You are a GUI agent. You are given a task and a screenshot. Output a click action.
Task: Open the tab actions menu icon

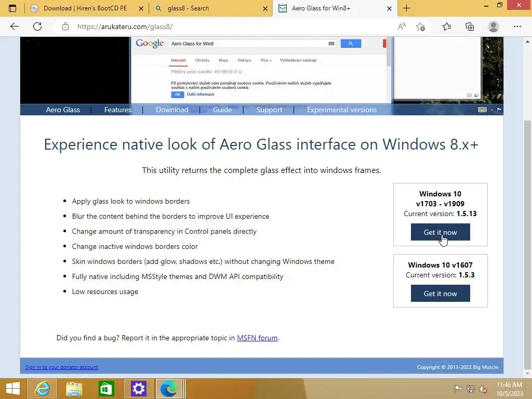pos(12,8)
